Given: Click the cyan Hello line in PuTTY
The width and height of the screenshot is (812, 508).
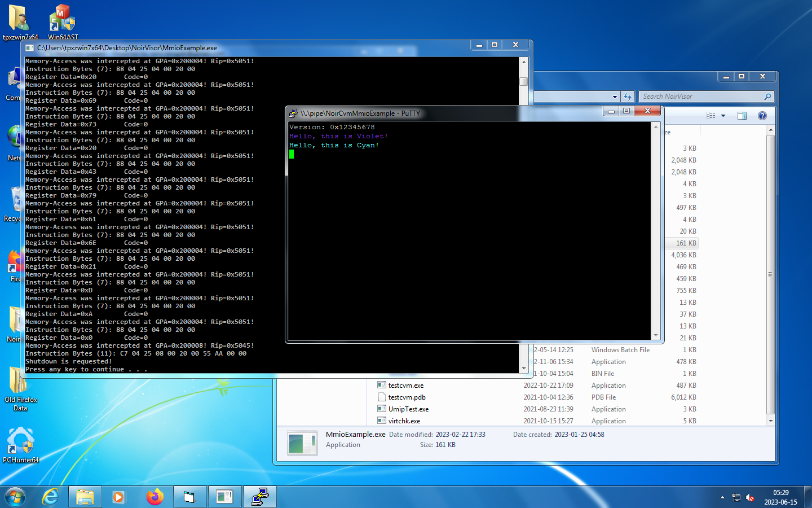Looking at the screenshot, I should 334,146.
